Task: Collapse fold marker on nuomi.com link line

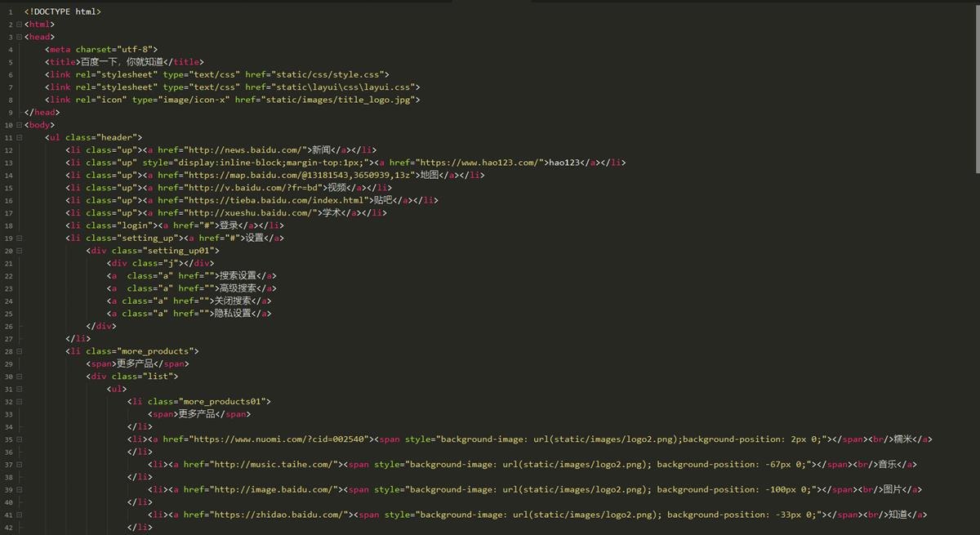Action: 19,439
